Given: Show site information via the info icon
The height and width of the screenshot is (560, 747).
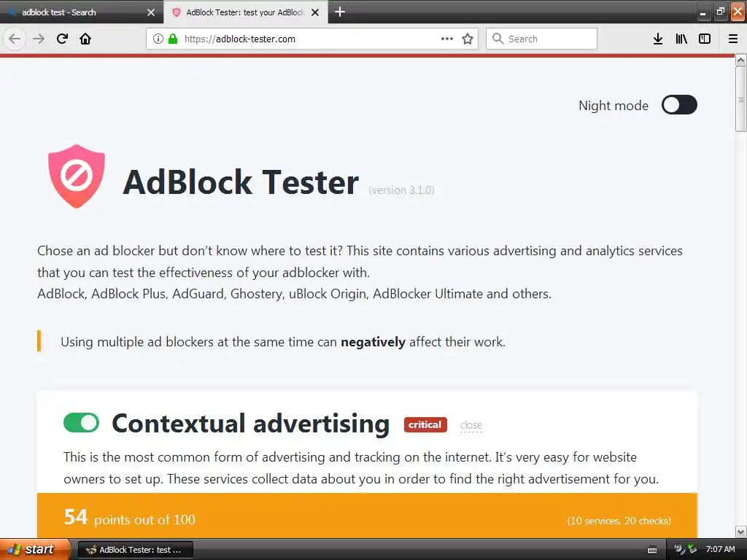Looking at the screenshot, I should click(x=158, y=39).
